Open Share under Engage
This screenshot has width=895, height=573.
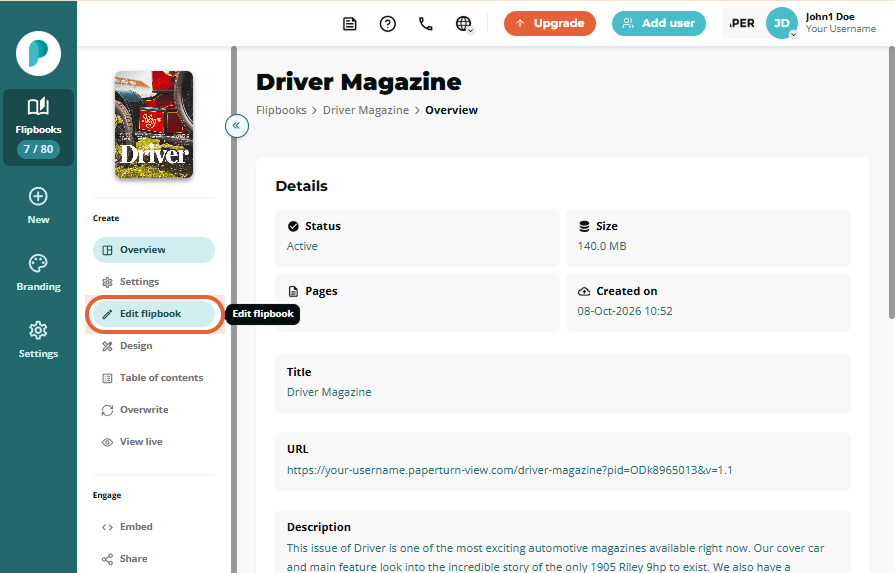(154, 559)
